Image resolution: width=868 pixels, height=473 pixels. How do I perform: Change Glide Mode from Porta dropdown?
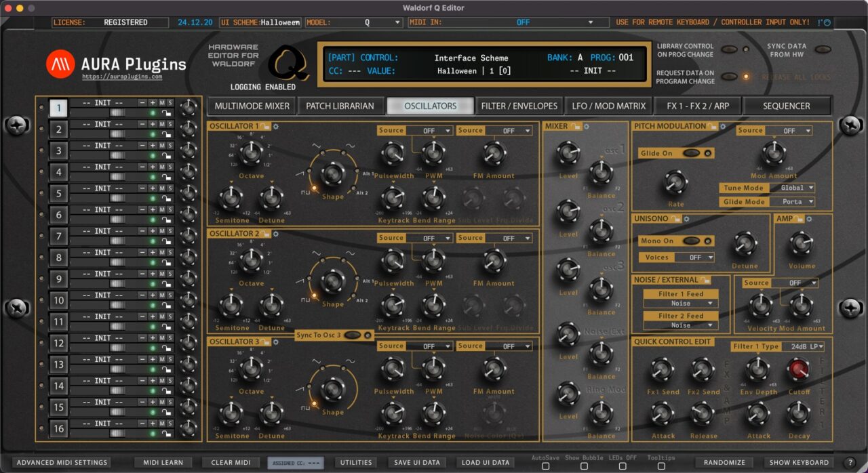(793, 201)
